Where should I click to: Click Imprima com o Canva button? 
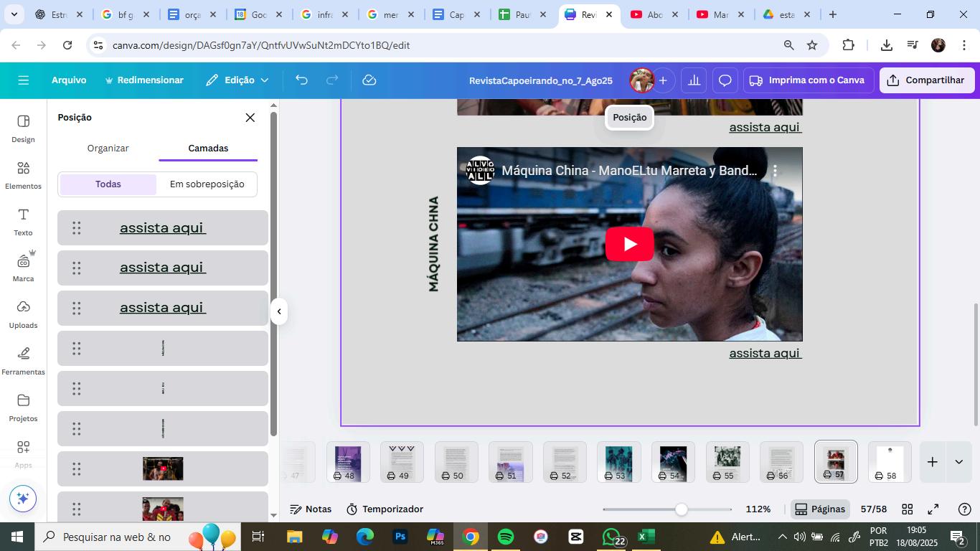[807, 80]
